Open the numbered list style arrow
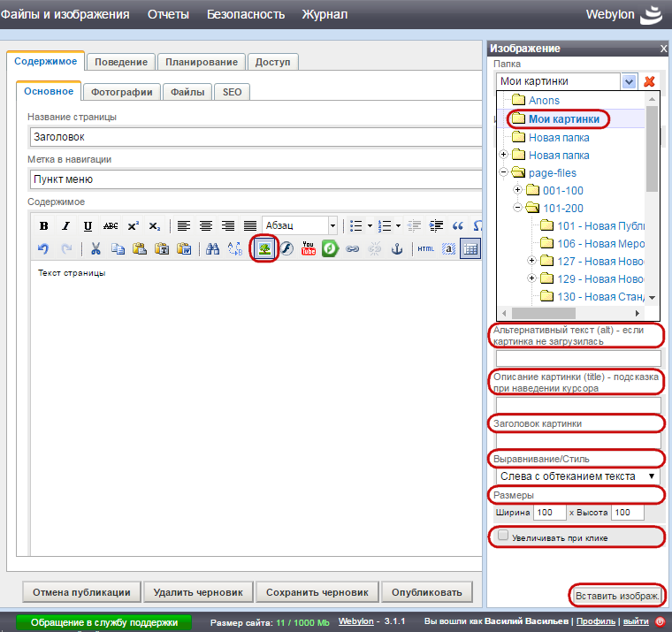The image size is (672, 632). [x=398, y=225]
